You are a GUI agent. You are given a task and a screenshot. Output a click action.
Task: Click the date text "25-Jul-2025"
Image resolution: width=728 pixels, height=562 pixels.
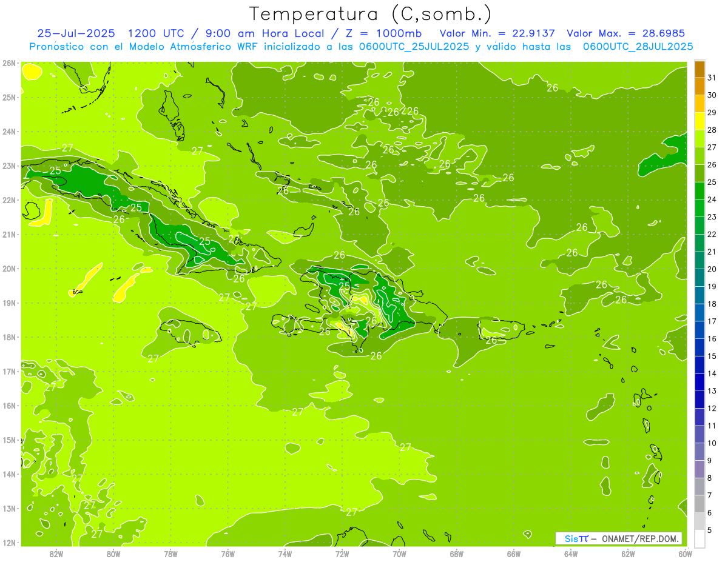(76, 33)
